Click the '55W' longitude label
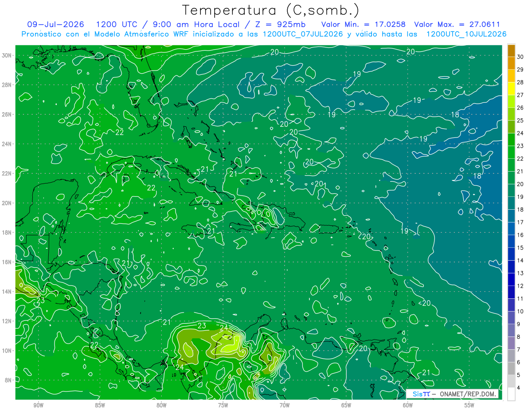The image size is (532, 411). [x=469, y=405]
